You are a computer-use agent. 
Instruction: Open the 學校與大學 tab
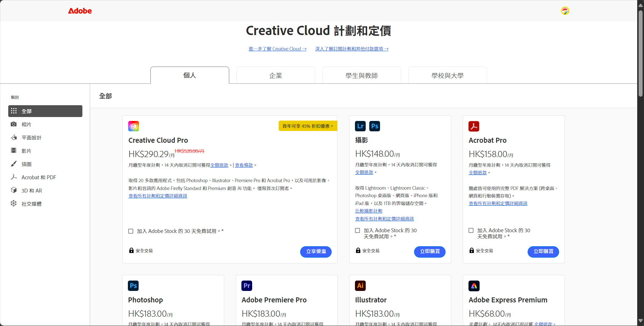tap(448, 75)
